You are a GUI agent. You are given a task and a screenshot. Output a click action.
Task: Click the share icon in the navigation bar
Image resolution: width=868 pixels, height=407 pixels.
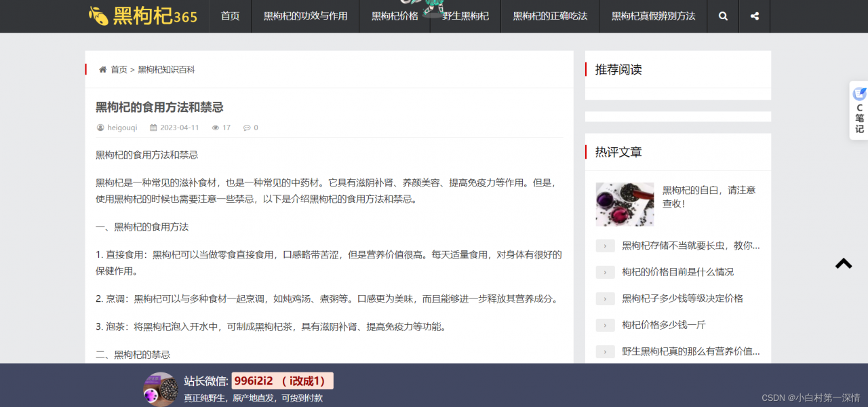click(754, 16)
